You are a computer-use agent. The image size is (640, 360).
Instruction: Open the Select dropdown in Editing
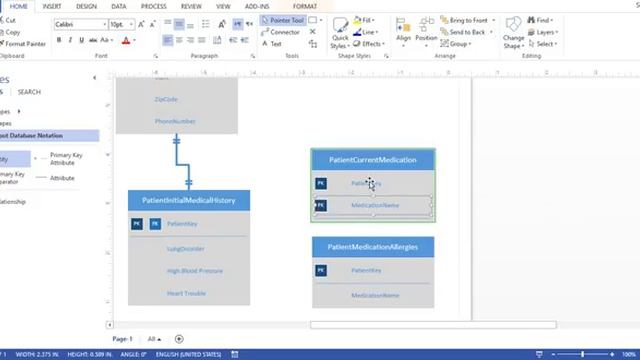[543, 44]
